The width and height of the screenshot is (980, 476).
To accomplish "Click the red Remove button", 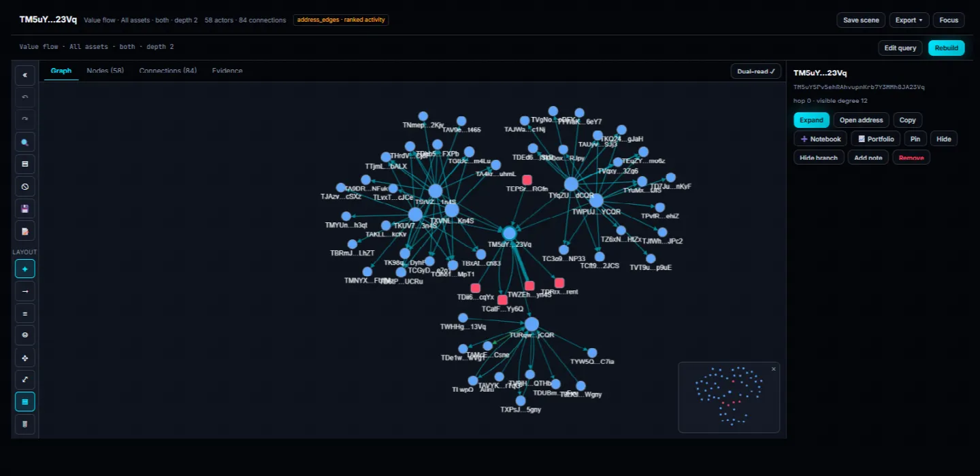I will click(911, 157).
